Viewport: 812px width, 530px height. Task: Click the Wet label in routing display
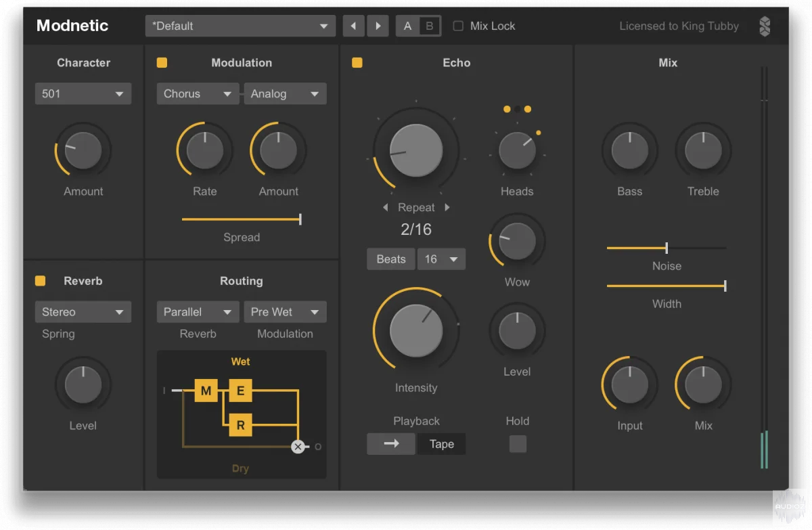(x=240, y=361)
